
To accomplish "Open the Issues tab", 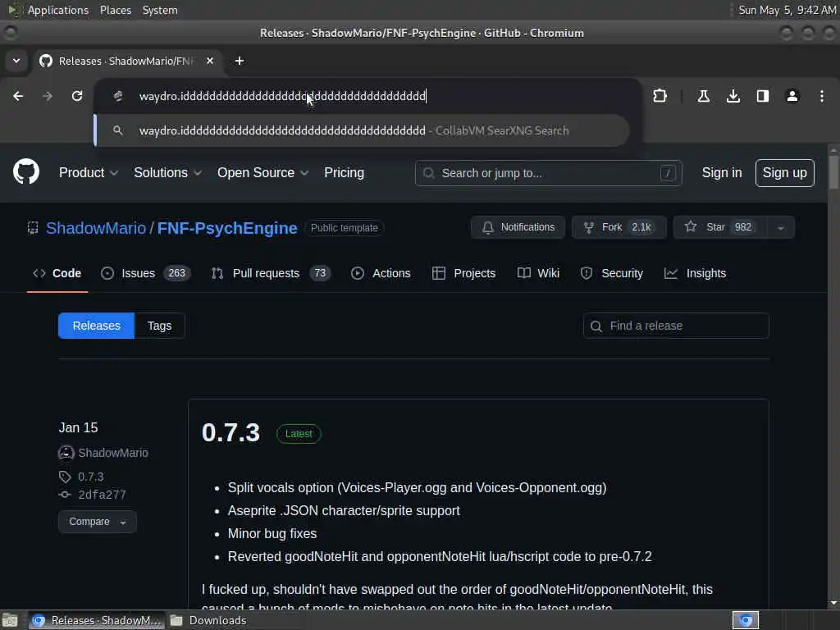I will tap(145, 273).
